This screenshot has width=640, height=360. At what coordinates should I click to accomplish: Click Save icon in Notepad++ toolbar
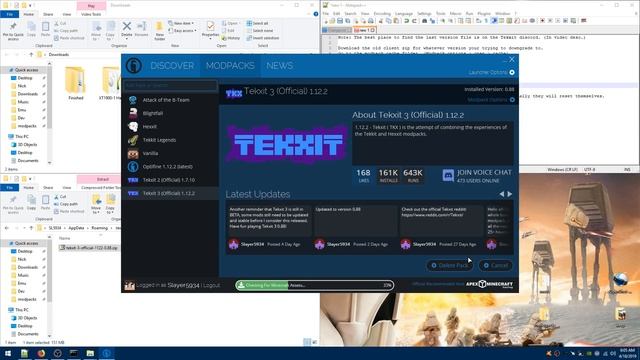point(340,21)
